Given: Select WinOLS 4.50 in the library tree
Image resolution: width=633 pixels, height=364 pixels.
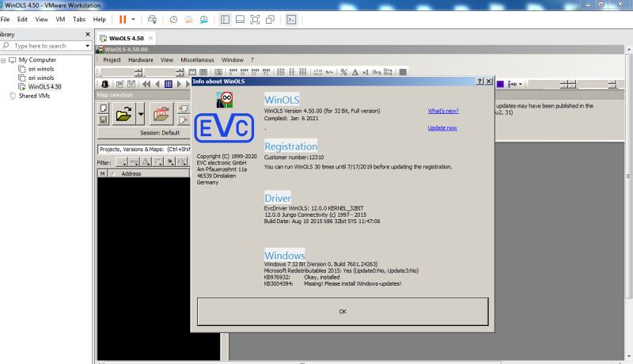Looking at the screenshot, I should tap(44, 87).
